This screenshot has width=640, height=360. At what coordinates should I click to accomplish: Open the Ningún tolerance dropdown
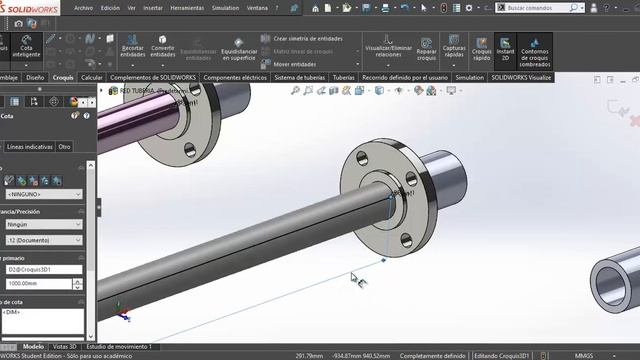(x=44, y=224)
